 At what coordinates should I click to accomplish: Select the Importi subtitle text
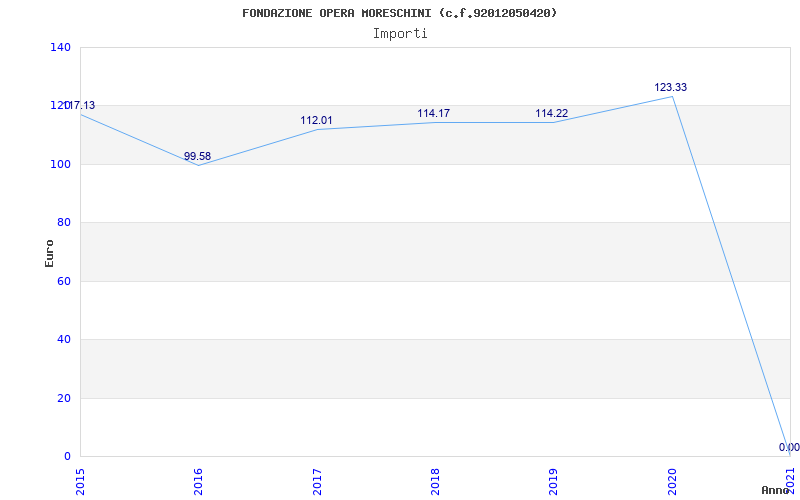(400, 34)
